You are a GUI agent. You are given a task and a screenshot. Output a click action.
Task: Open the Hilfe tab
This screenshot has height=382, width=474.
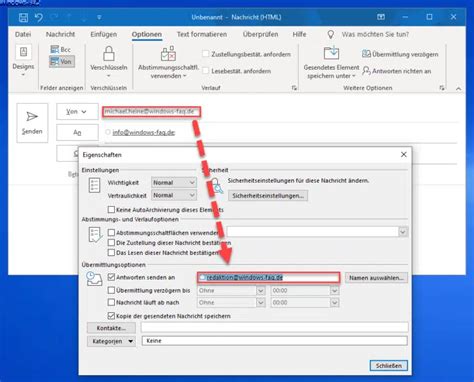(299, 34)
